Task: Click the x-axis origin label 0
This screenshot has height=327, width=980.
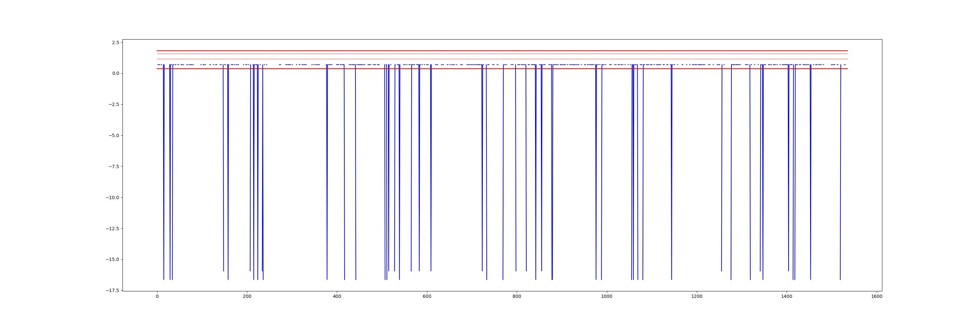Action: pyautogui.click(x=157, y=297)
